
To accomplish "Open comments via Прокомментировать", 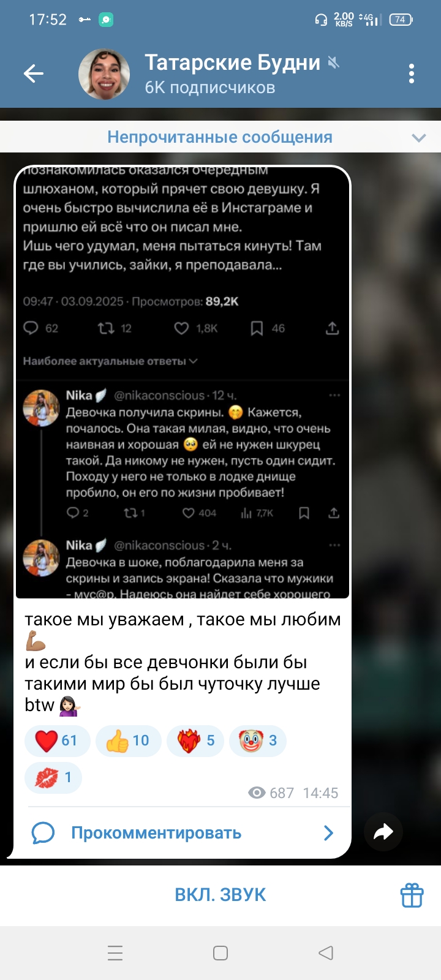I will click(x=156, y=833).
